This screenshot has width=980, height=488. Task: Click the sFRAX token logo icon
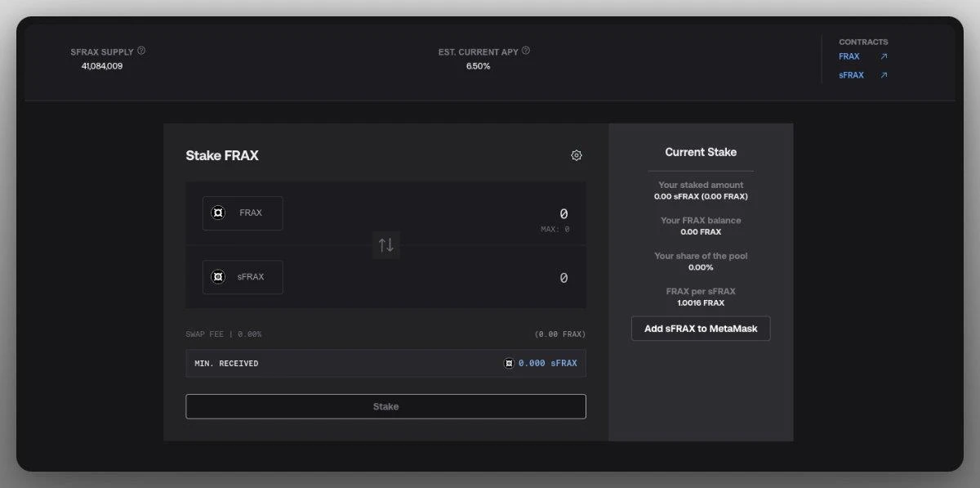pyautogui.click(x=218, y=276)
